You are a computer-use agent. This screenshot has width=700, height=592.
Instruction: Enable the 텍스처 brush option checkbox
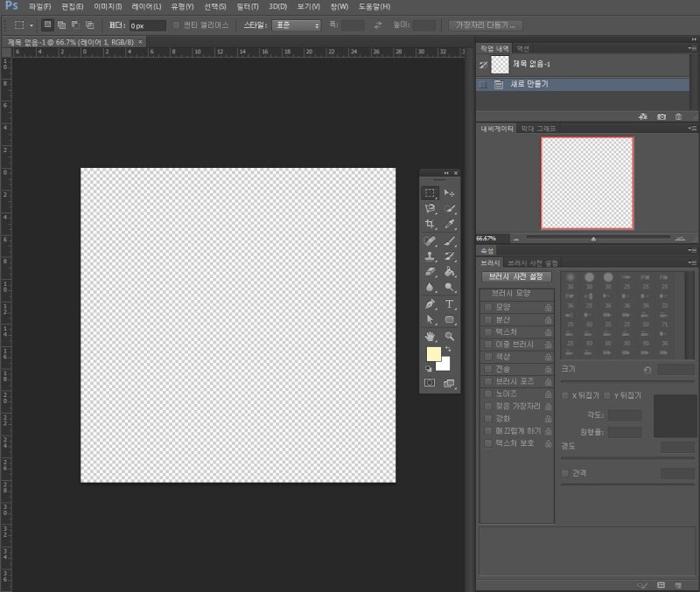click(489, 332)
